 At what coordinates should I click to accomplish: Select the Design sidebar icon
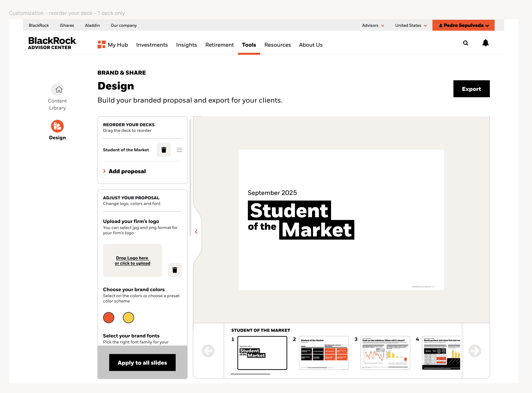click(x=57, y=126)
